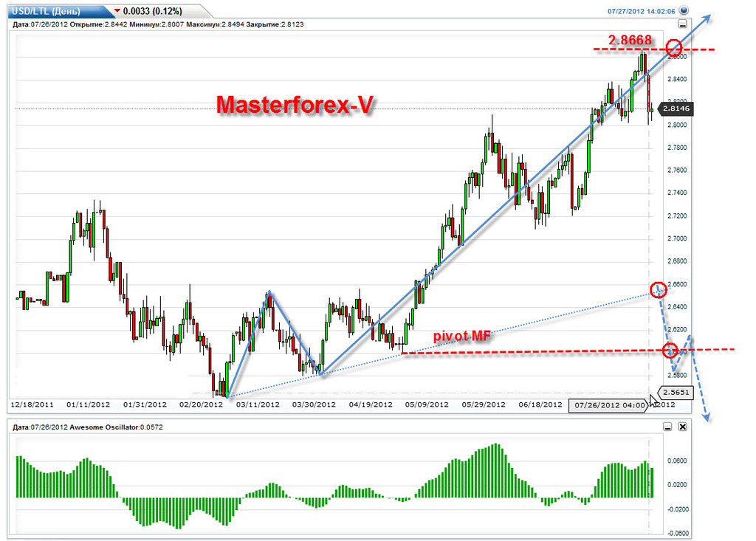
Task: Minimize the Awesome Oscillator panel
Action: (667, 427)
